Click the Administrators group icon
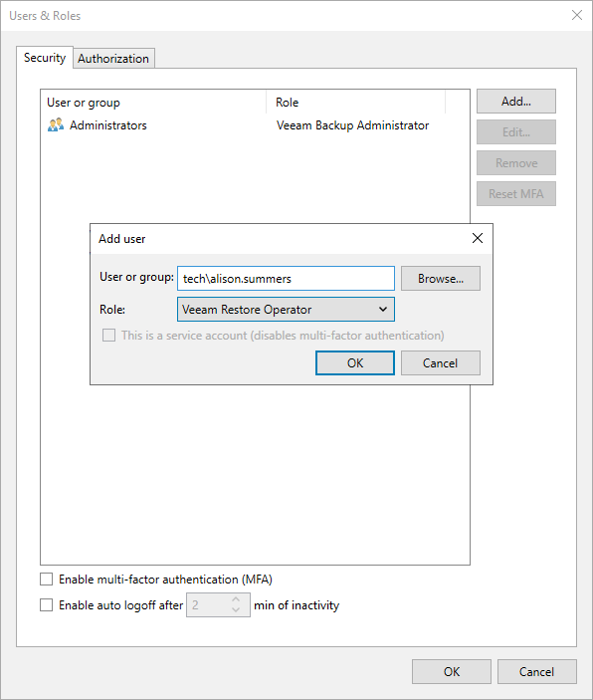Image resolution: width=593 pixels, height=700 pixels. [x=56, y=125]
